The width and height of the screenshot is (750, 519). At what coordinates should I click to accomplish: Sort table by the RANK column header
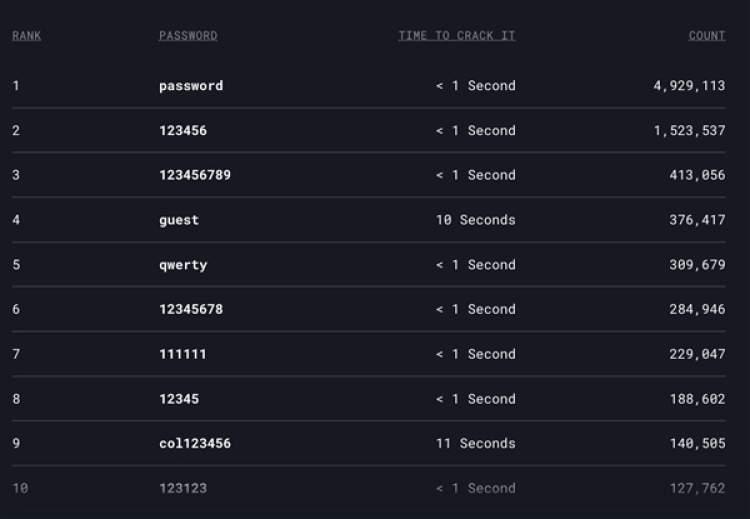pos(26,36)
